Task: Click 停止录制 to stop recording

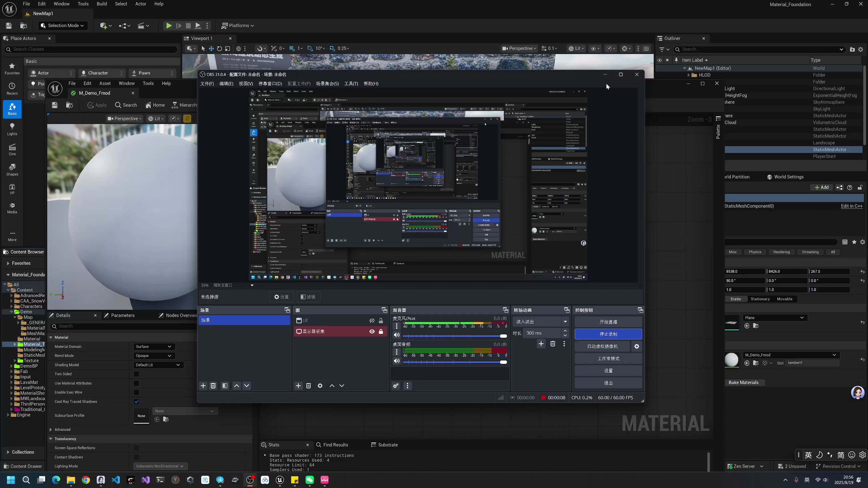Action: [x=608, y=334]
